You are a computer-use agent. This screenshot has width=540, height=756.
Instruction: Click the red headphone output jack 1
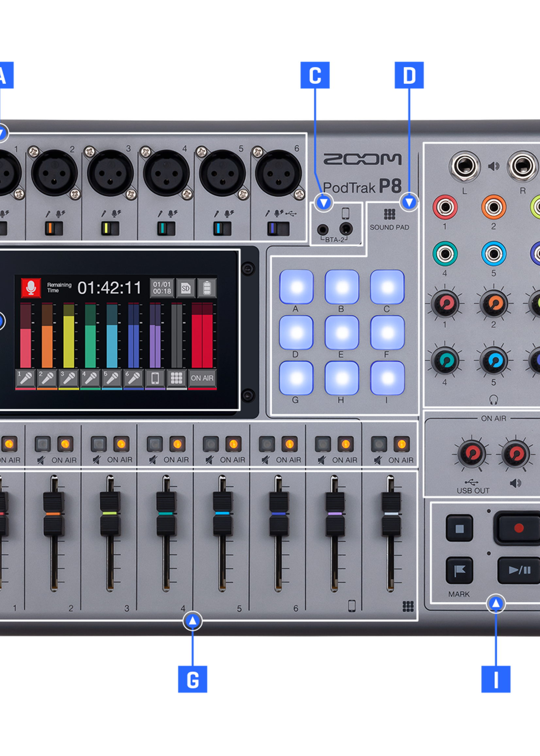(x=445, y=208)
